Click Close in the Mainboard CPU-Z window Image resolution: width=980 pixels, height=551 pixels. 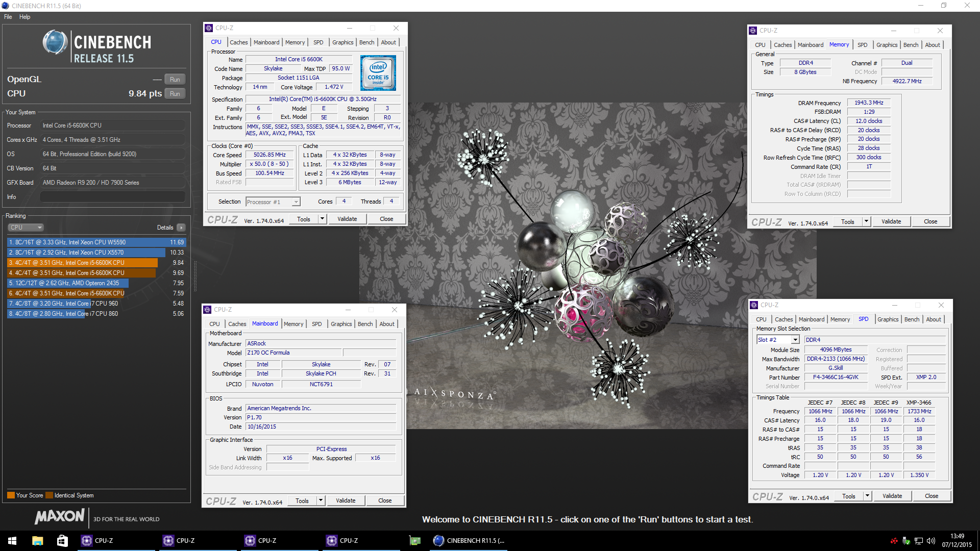[x=385, y=500]
